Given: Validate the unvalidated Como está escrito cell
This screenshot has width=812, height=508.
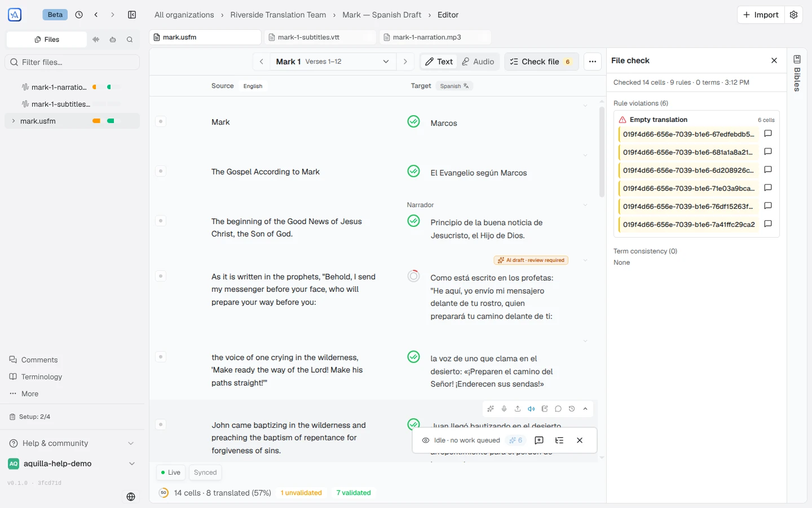Looking at the screenshot, I should (x=414, y=276).
